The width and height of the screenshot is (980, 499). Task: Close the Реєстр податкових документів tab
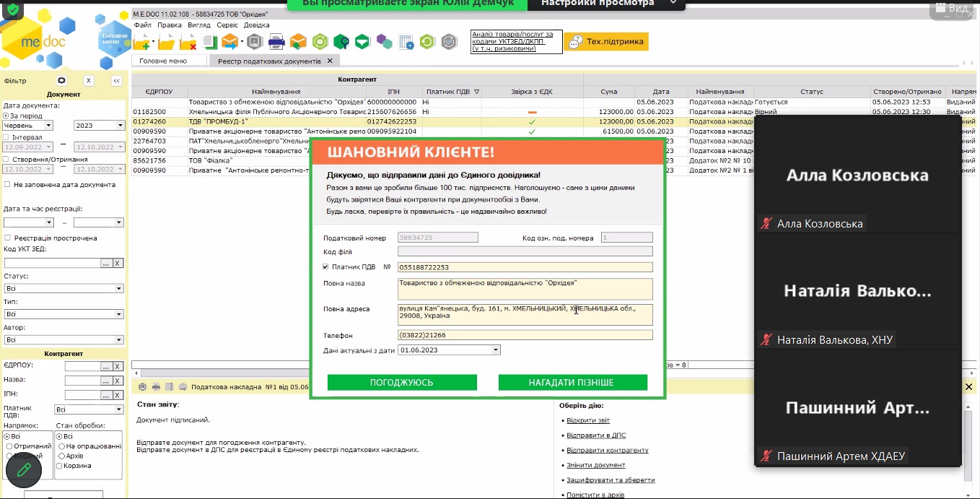pyautogui.click(x=330, y=61)
